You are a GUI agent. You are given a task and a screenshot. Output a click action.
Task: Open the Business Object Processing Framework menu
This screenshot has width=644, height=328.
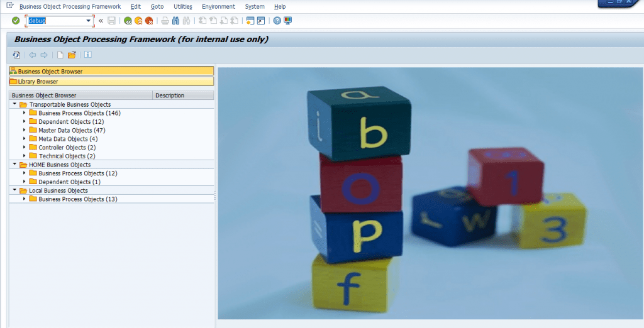click(x=70, y=6)
